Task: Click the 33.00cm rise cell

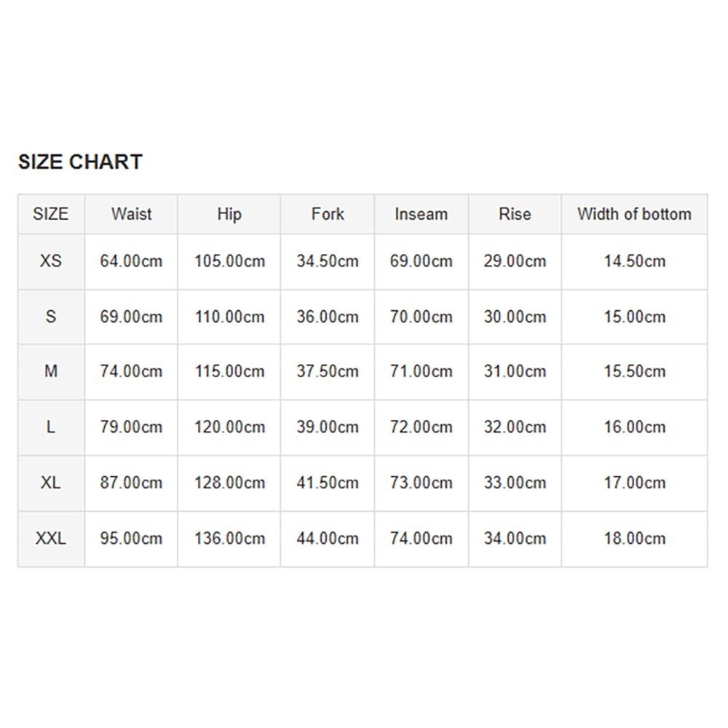Action: point(515,483)
